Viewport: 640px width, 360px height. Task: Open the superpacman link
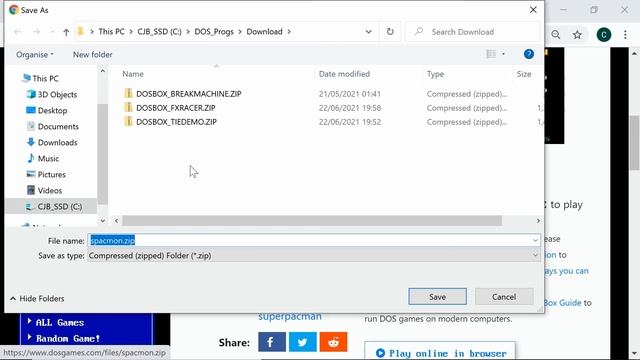click(x=290, y=317)
